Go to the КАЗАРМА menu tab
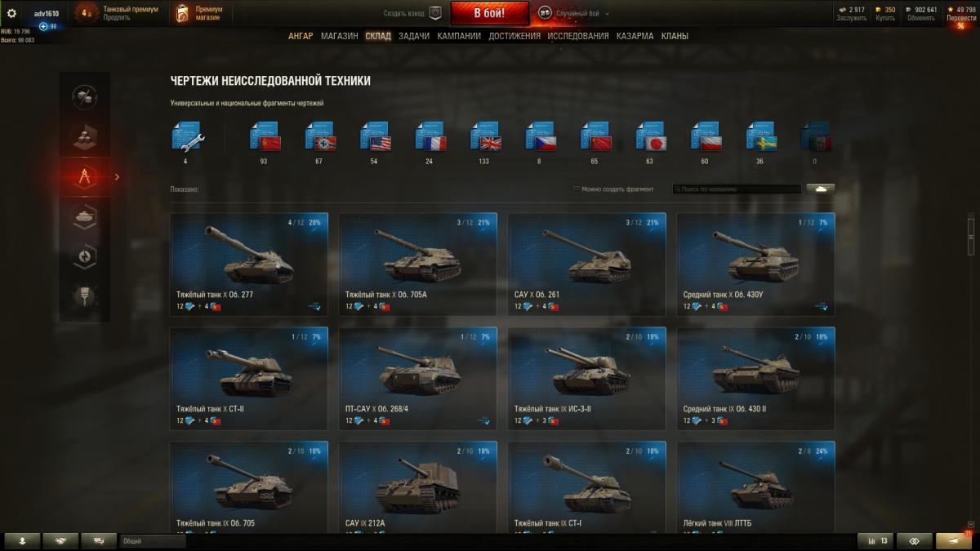This screenshot has height=551, width=980. 635,36
